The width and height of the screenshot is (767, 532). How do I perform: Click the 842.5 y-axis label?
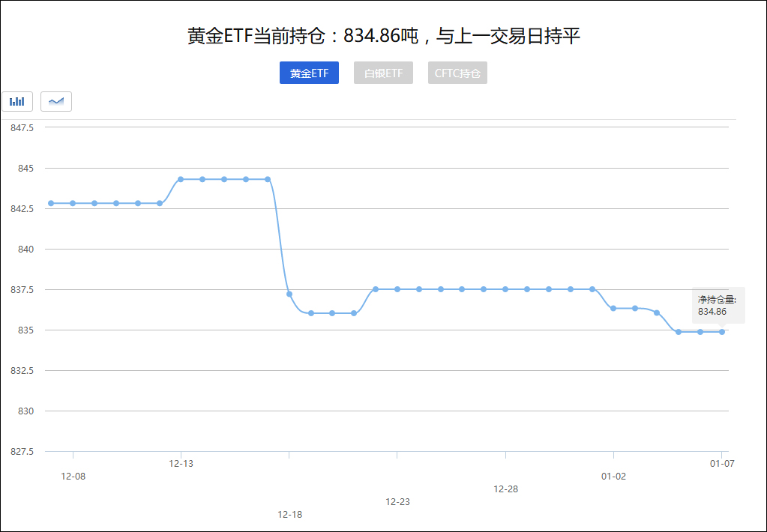tap(22, 209)
